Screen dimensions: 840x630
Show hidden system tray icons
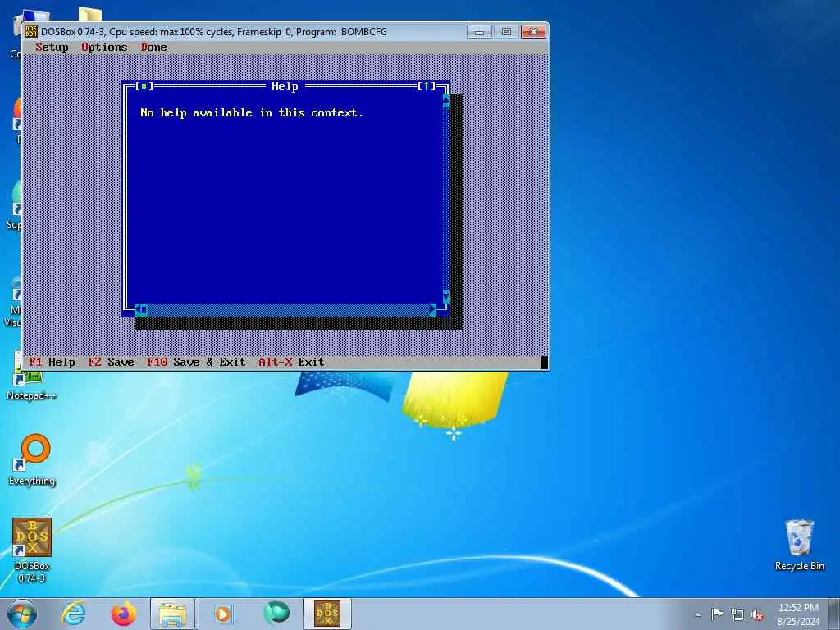coord(697,614)
